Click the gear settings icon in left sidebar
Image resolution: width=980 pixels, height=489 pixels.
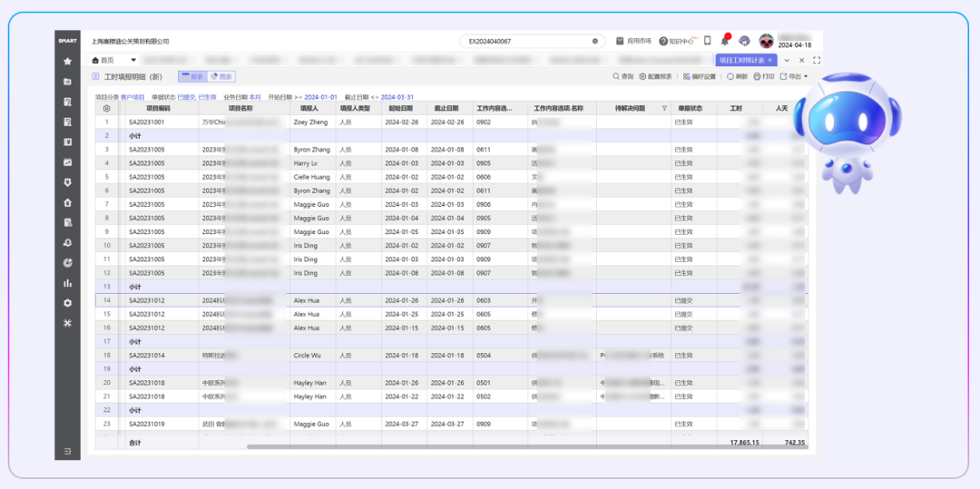point(67,303)
